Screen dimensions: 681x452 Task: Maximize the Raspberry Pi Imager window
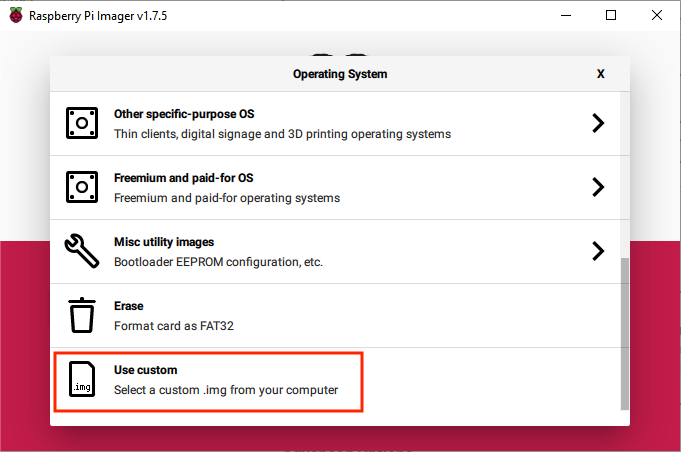pos(611,15)
